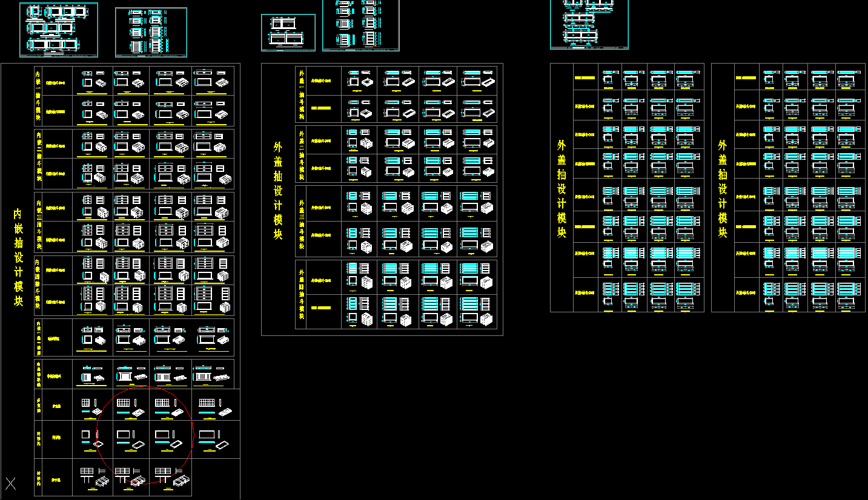Open the top-left cyan-framed drawing sheet
The width and height of the screenshot is (868, 500).
[58, 30]
